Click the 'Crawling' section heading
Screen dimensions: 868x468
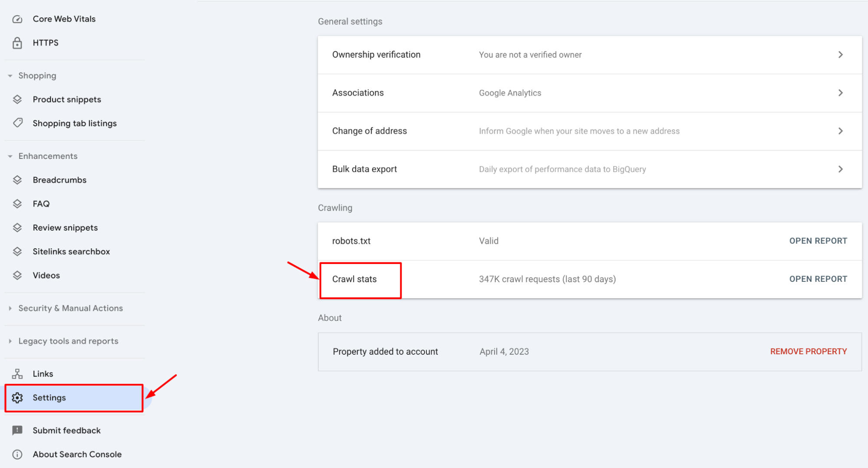pyautogui.click(x=335, y=208)
